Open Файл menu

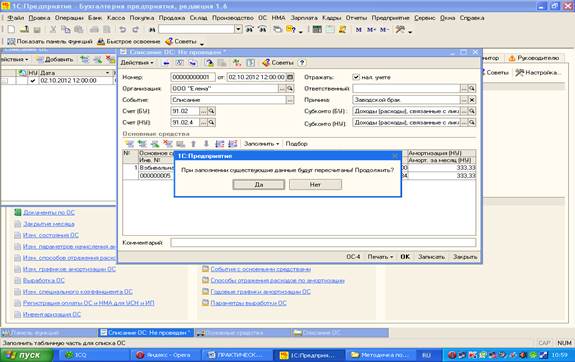16,18
